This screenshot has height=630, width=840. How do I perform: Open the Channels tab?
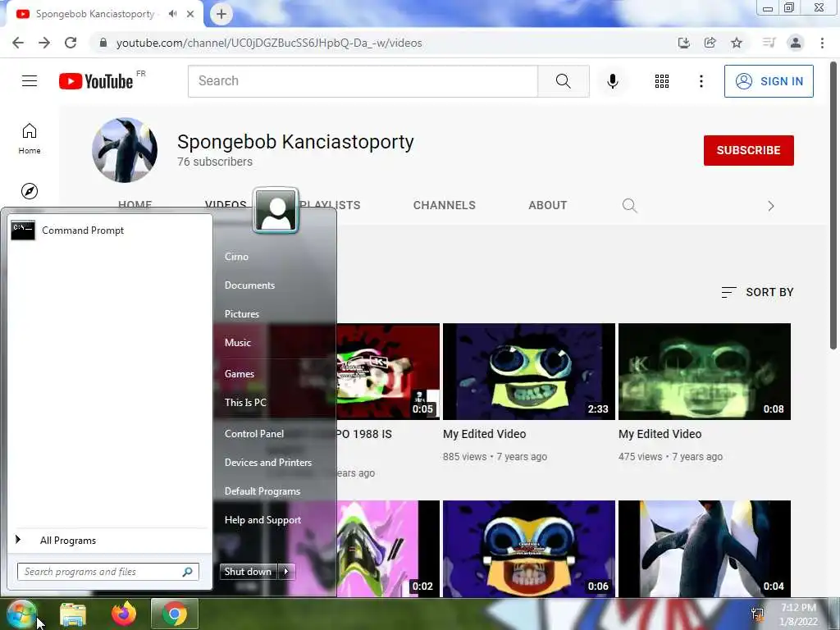pyautogui.click(x=444, y=205)
